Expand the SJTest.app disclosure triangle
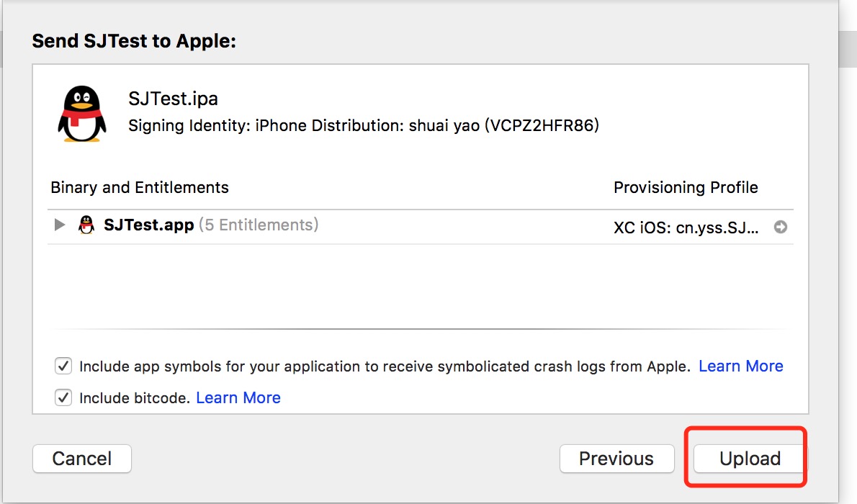Image resolution: width=857 pixels, height=504 pixels. [x=60, y=225]
